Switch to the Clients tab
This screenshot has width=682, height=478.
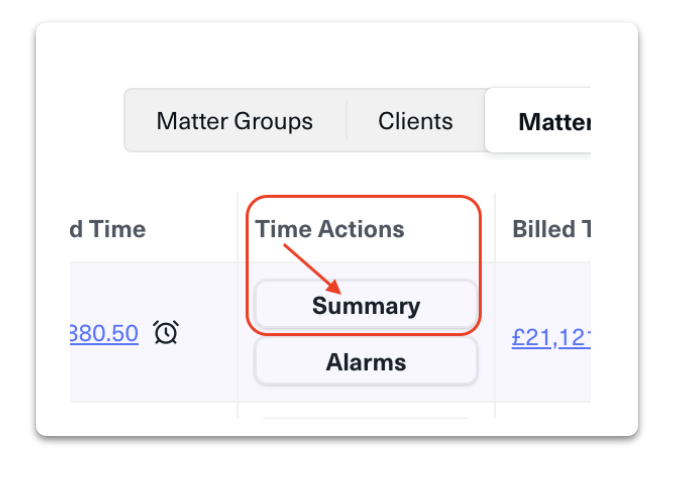click(415, 122)
